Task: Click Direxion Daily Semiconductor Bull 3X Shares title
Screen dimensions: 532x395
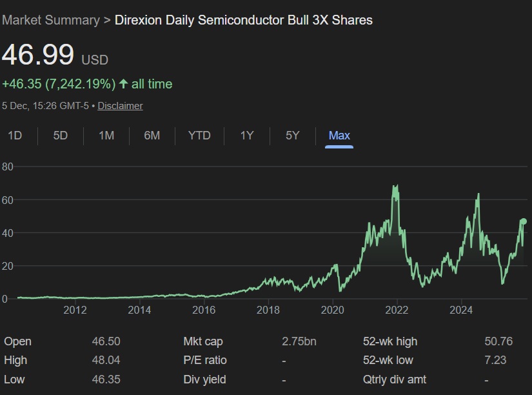Action: [x=244, y=20]
